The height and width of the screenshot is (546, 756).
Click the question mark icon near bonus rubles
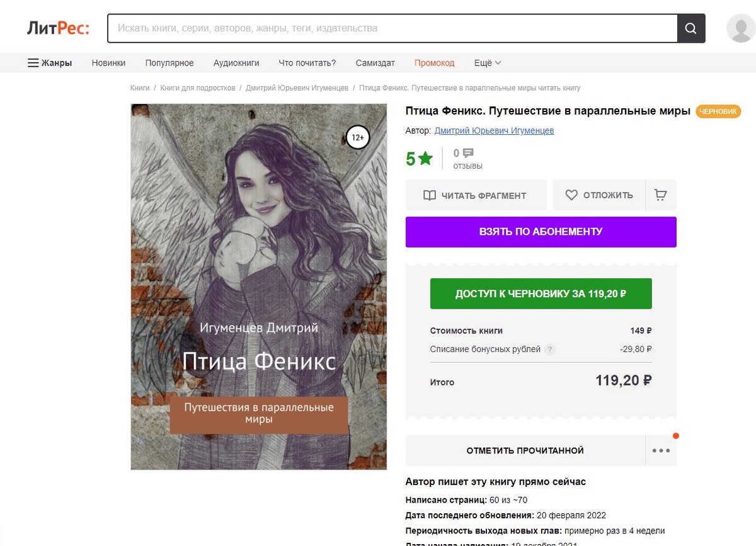[551, 349]
